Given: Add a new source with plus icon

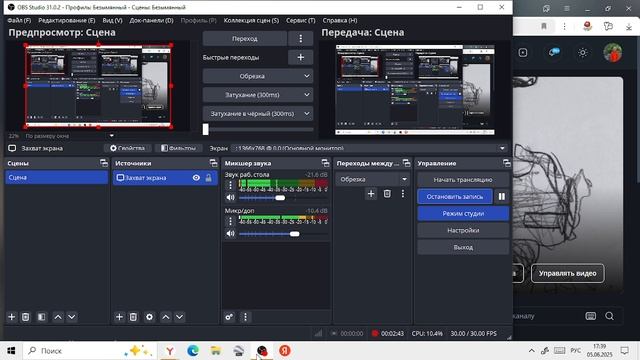Looking at the screenshot, I should 119,317.
